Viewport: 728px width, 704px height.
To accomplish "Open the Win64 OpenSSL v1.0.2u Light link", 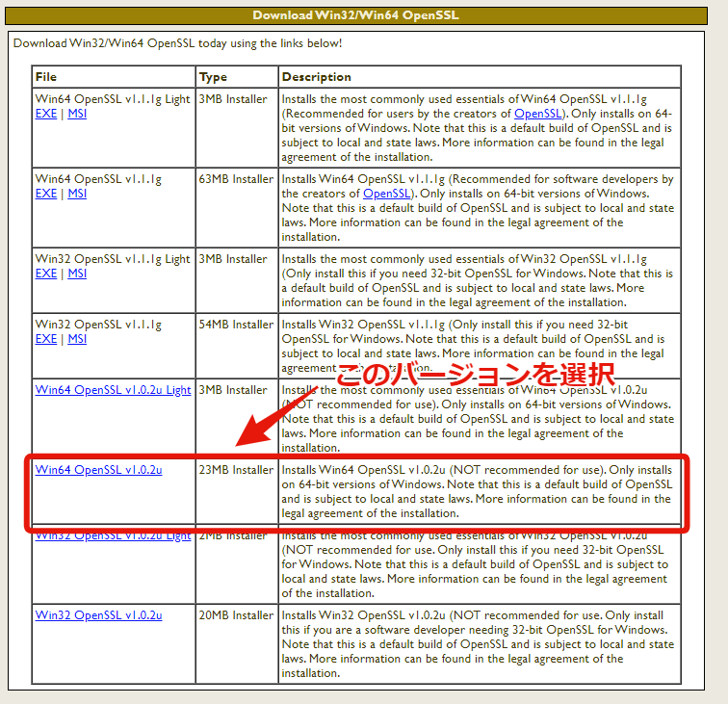I will click(x=113, y=390).
